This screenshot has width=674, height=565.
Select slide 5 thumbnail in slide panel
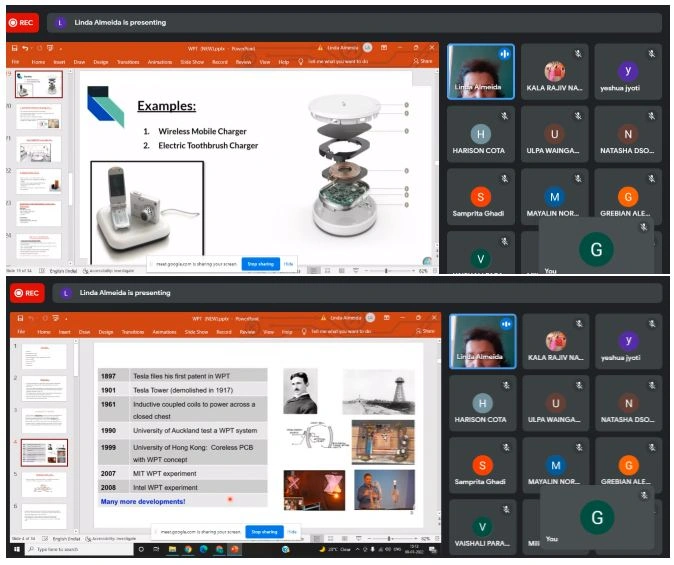point(44,485)
